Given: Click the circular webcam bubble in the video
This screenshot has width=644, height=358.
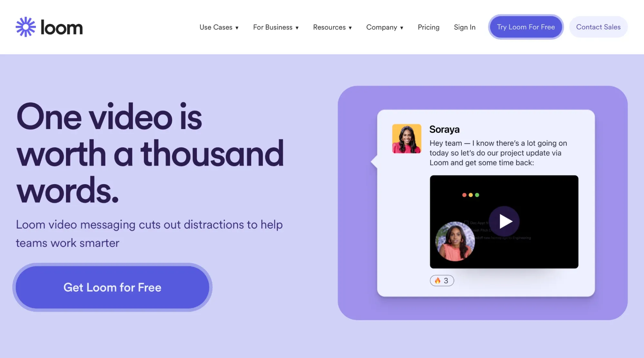Looking at the screenshot, I should coord(455,241).
